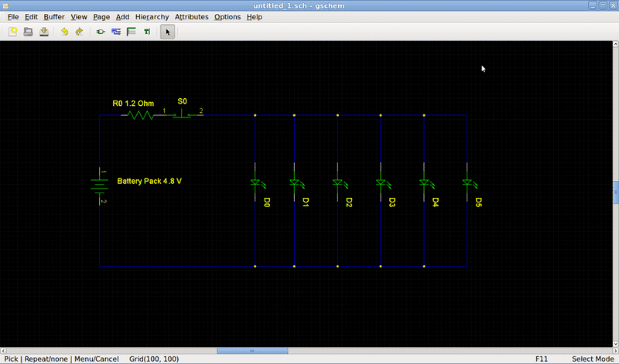Click the 'D5' label text
Viewport: 619px width, 364px height.
478,202
